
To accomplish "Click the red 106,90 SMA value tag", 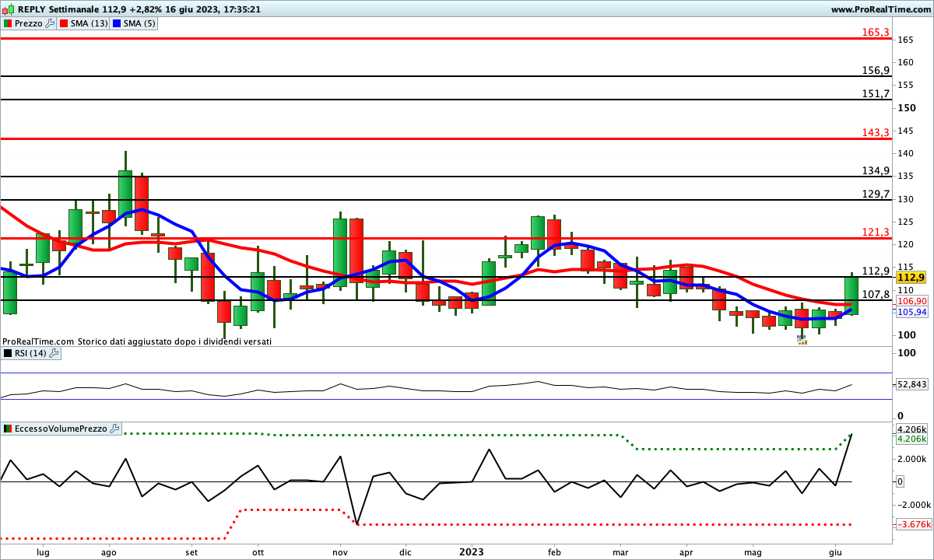I will tap(911, 301).
